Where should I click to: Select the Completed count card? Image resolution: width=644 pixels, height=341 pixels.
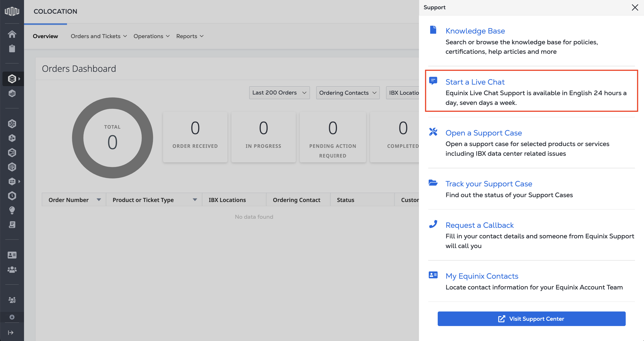[395, 137]
